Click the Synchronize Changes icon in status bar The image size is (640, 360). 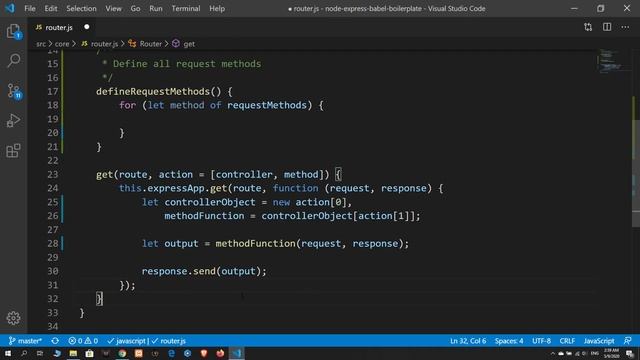point(55,341)
